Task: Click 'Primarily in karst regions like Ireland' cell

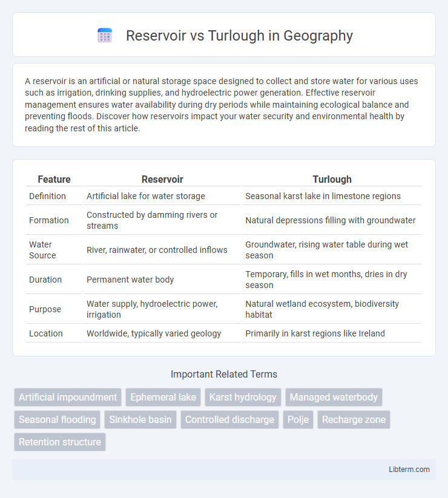Action: point(332,333)
